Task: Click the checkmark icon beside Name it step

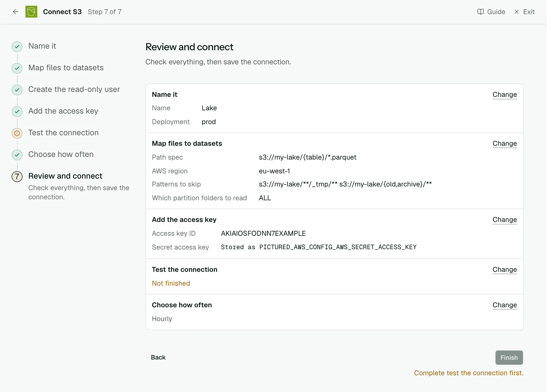Action: click(x=17, y=47)
